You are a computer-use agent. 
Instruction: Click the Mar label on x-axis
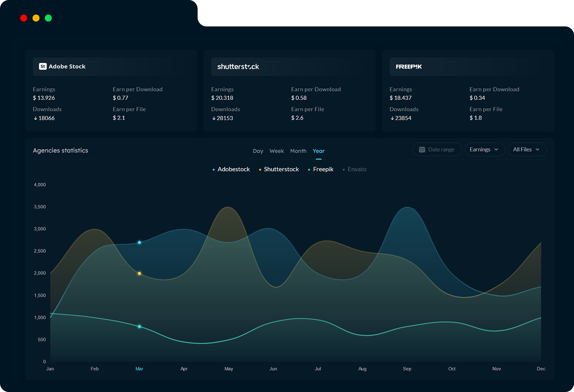pos(139,369)
